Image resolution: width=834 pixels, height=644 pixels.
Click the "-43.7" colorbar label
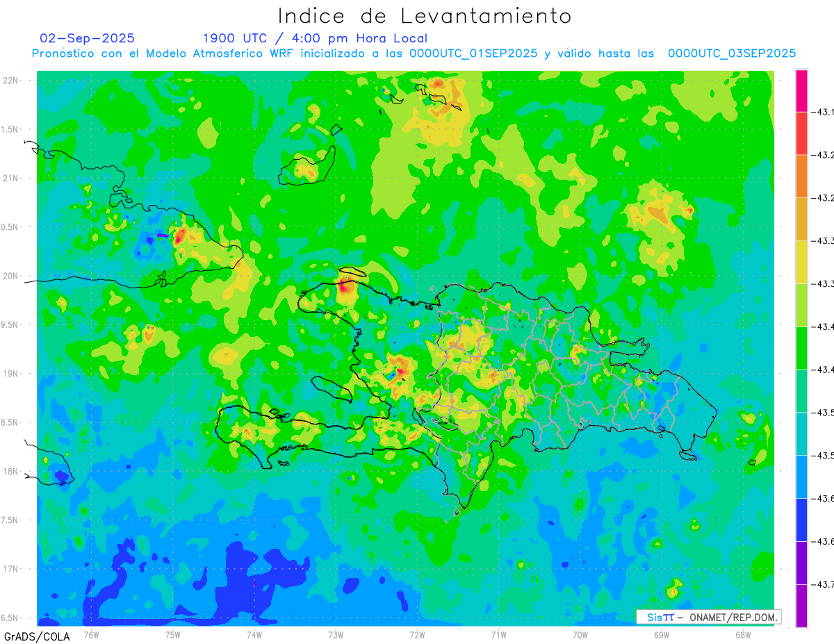[x=824, y=584]
